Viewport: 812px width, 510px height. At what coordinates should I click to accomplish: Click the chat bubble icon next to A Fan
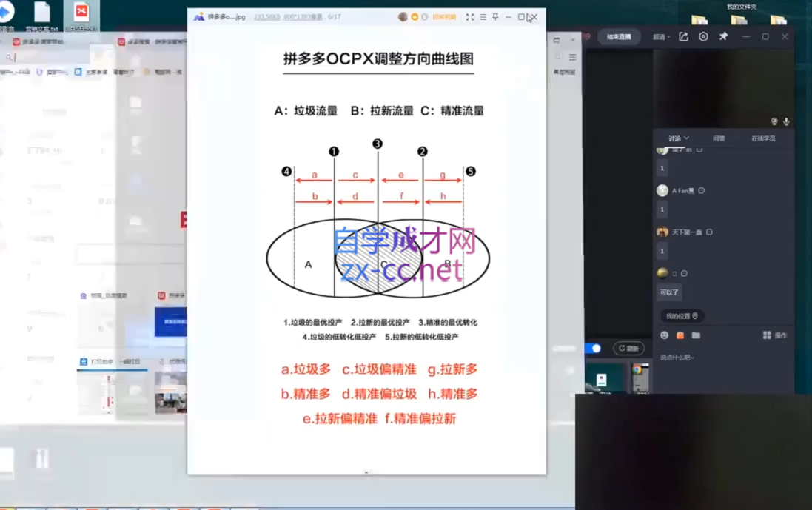coord(701,190)
